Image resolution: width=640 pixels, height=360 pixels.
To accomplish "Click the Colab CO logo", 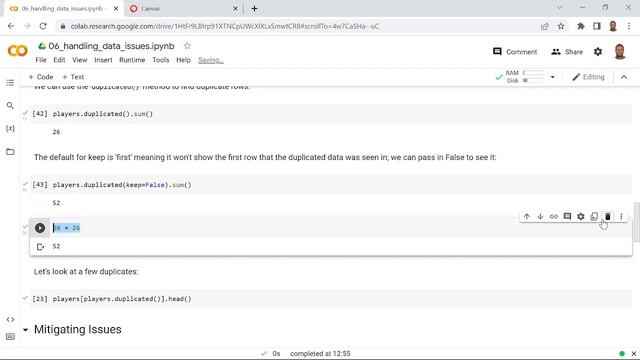I will 18,51.
